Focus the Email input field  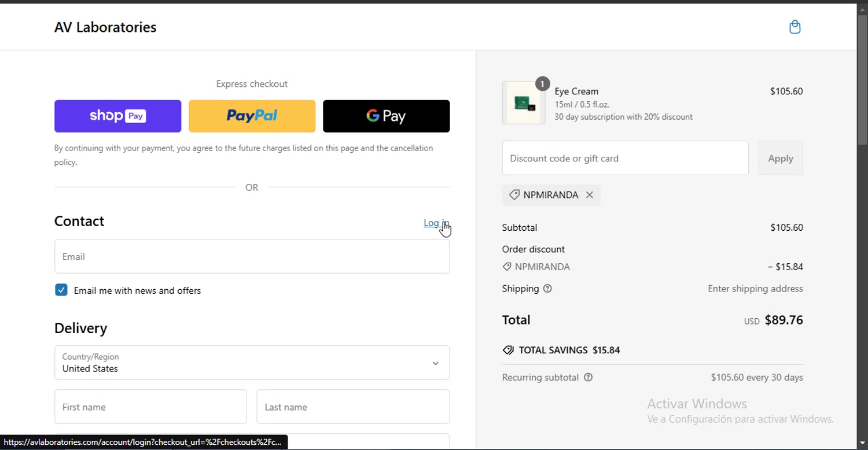252,256
